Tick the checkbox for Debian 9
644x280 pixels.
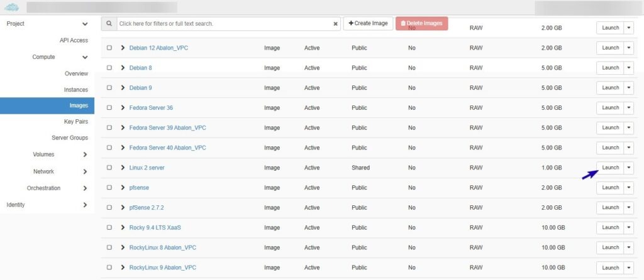[109, 88]
